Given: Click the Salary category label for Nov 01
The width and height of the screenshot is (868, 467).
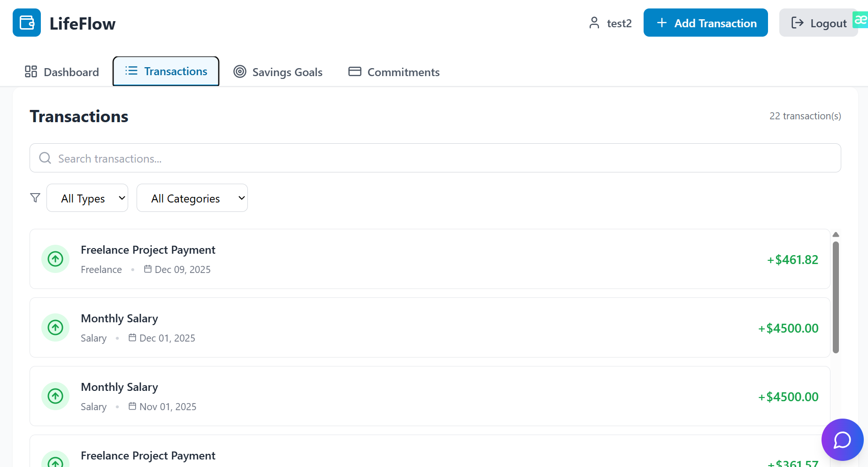Looking at the screenshot, I should tap(93, 406).
